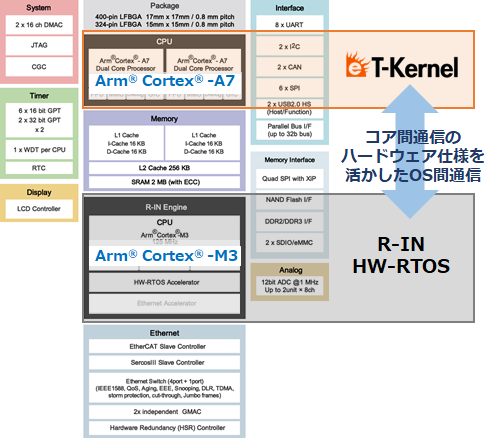
Task: Select the "2 x SDIO/eMMC" block
Action: pyautogui.click(x=290, y=243)
